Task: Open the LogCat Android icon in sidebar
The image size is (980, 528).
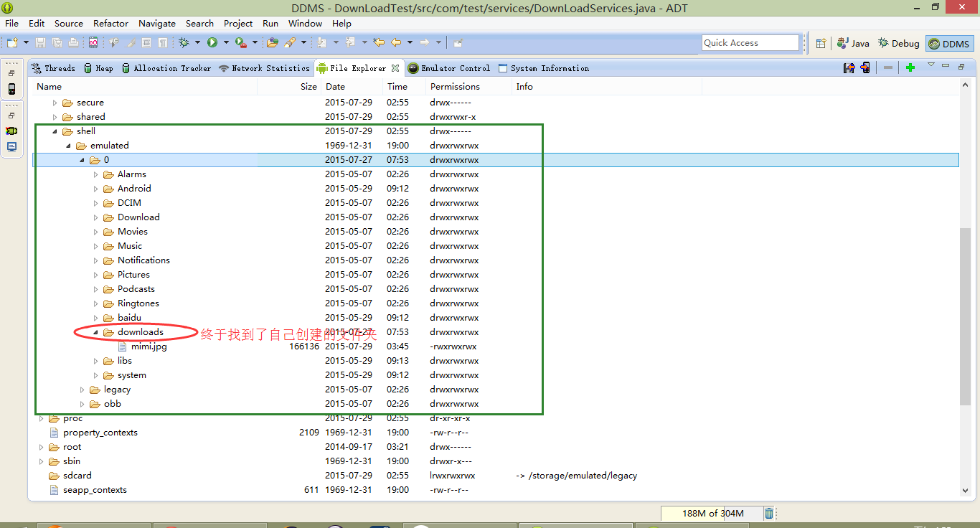Action: pos(11,131)
